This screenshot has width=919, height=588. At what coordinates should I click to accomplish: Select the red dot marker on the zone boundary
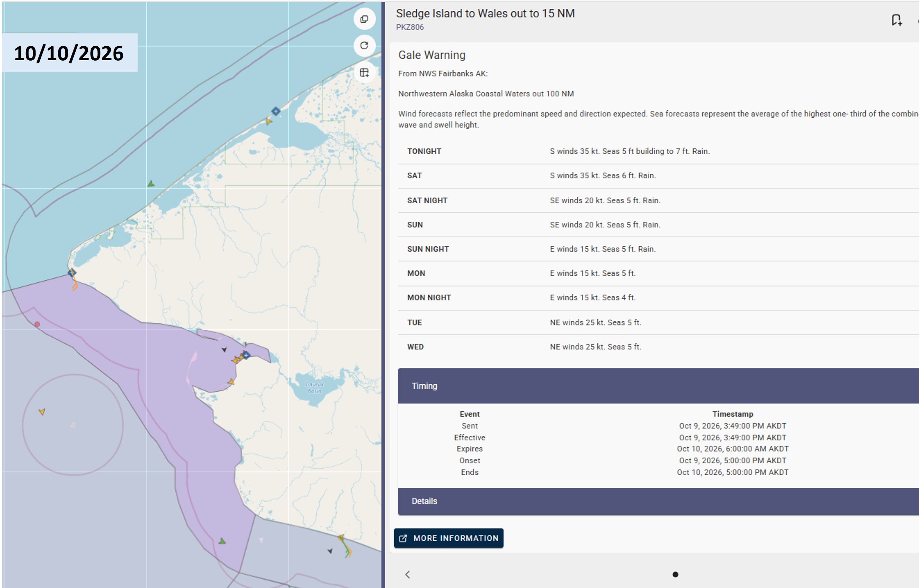(37, 324)
